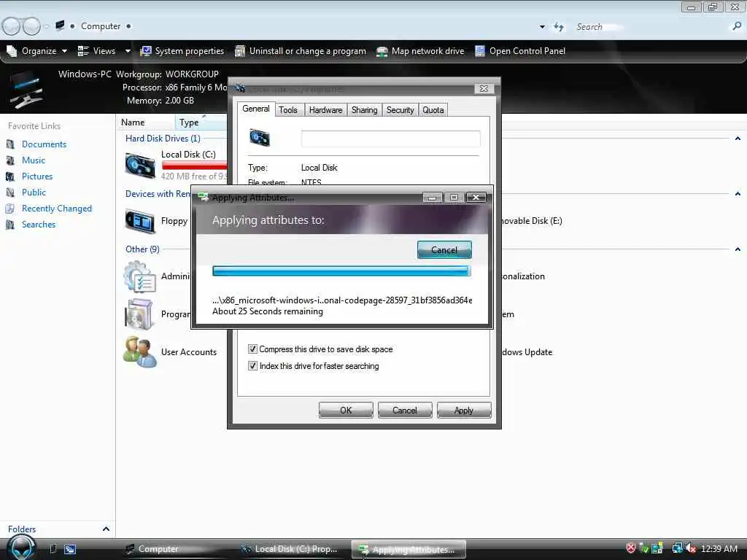
Task: Click the Applying Attributes taskbar button
Action: coord(409,550)
